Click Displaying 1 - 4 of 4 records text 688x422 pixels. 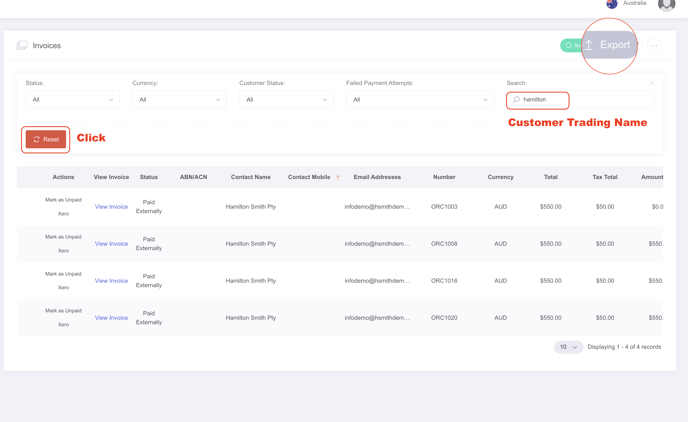coord(624,347)
